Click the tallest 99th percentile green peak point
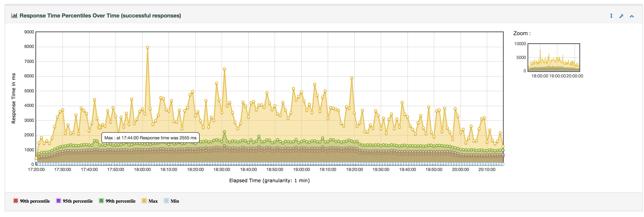Screen dimensions: 644x217 pyautogui.click(x=225, y=132)
